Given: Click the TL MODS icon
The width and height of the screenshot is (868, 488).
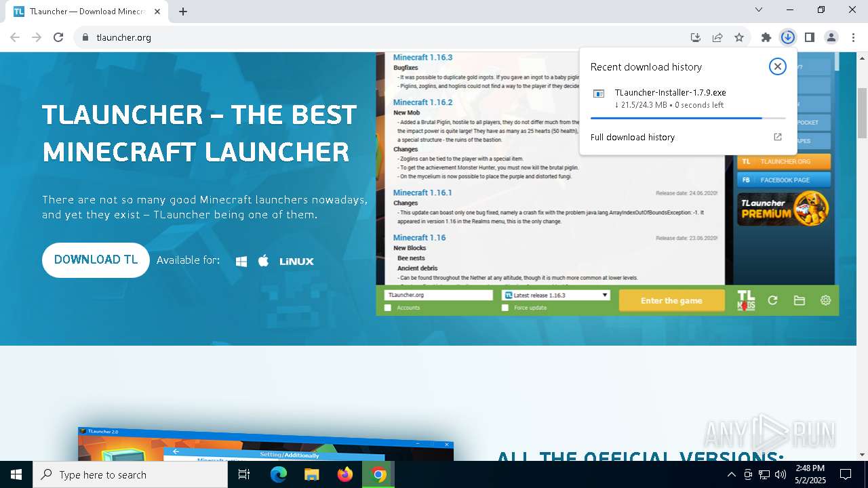Looking at the screenshot, I should (746, 300).
